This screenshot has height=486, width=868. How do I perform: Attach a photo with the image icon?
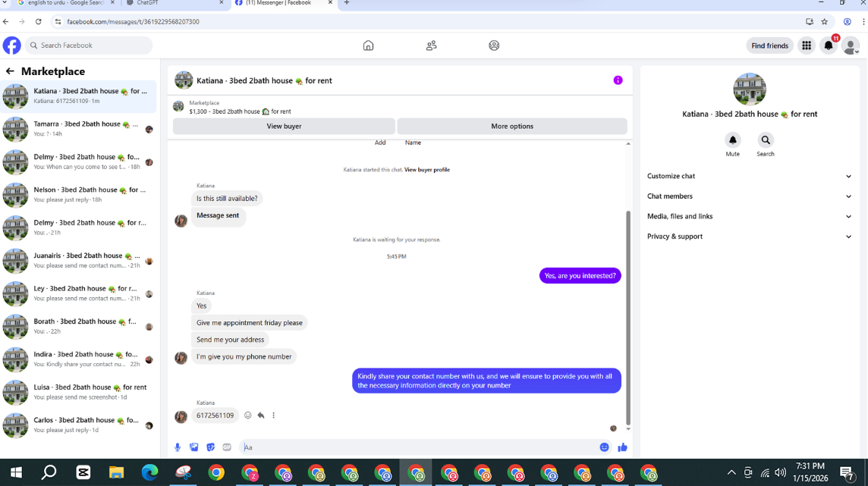click(x=193, y=447)
